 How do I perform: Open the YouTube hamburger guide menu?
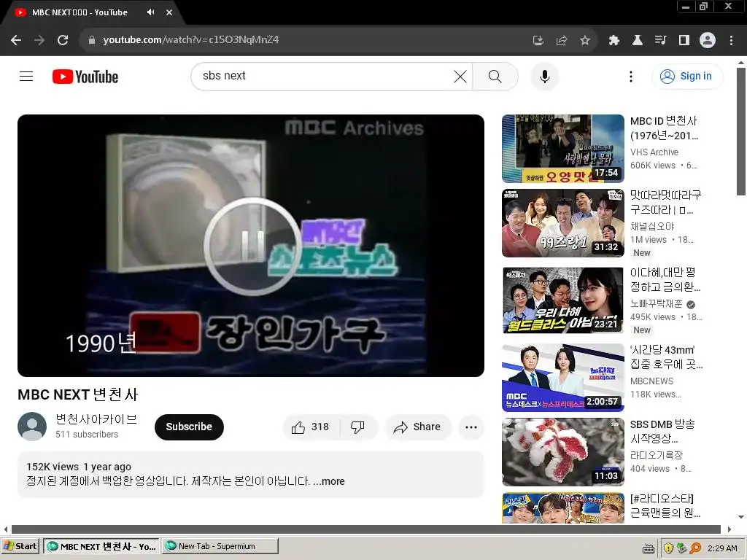tap(26, 76)
